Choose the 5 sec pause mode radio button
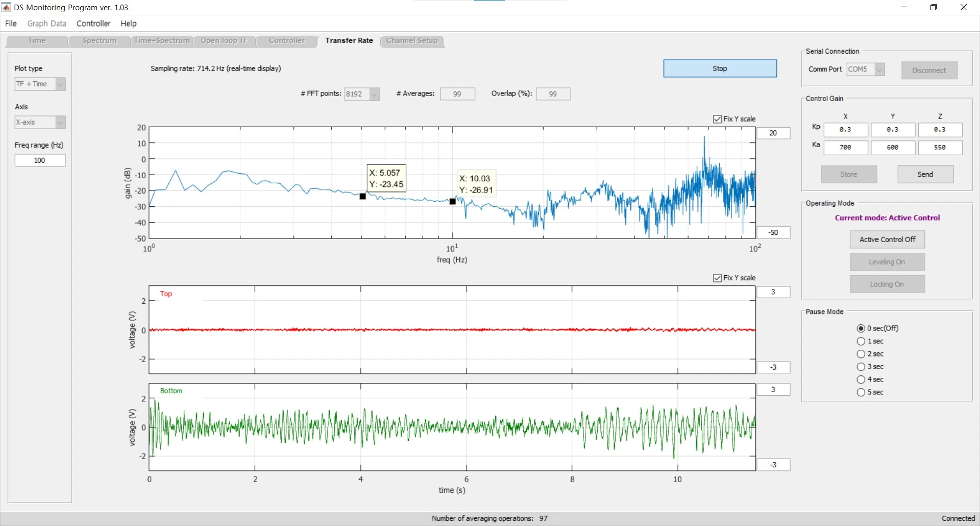Viewport: 980px width, 526px height. coord(861,392)
